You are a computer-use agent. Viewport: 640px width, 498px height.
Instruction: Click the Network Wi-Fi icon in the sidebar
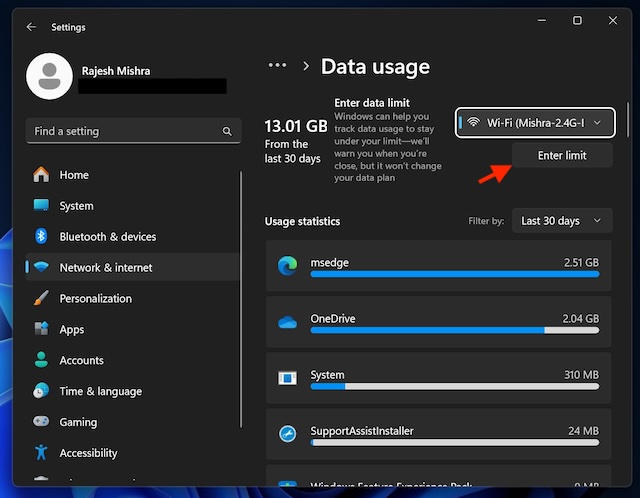point(41,267)
